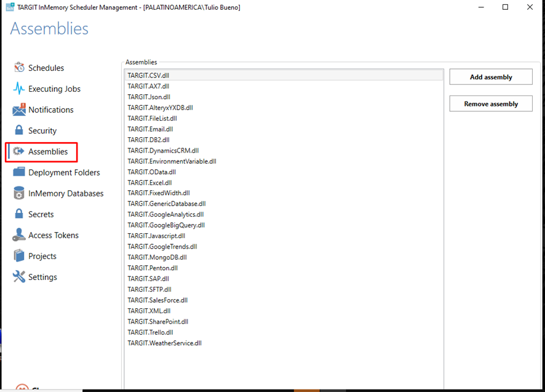Open Deployment Folders
The image size is (545, 392).
tap(64, 172)
